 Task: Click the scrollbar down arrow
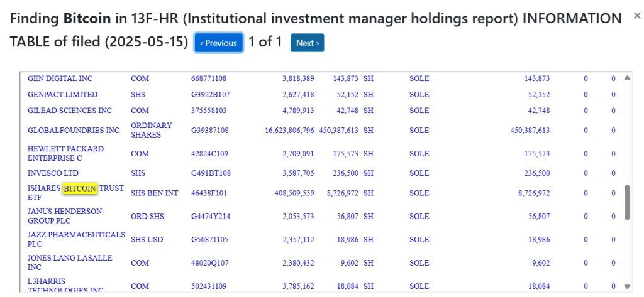pyautogui.click(x=627, y=286)
